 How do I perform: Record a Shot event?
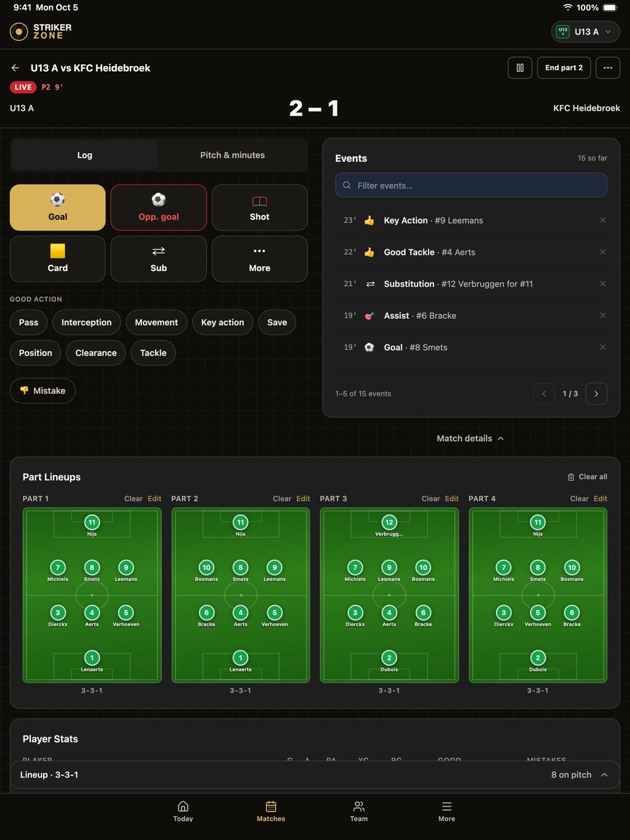(x=260, y=207)
